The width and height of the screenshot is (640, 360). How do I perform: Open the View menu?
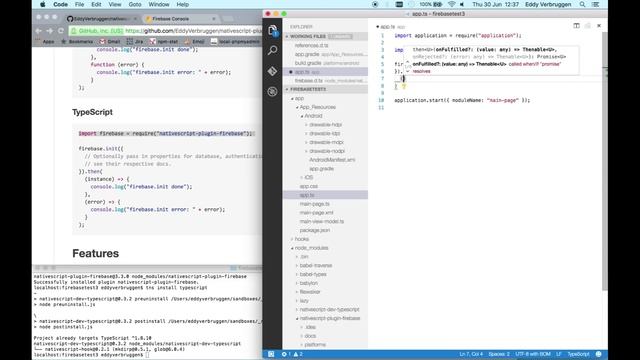(x=115, y=4)
